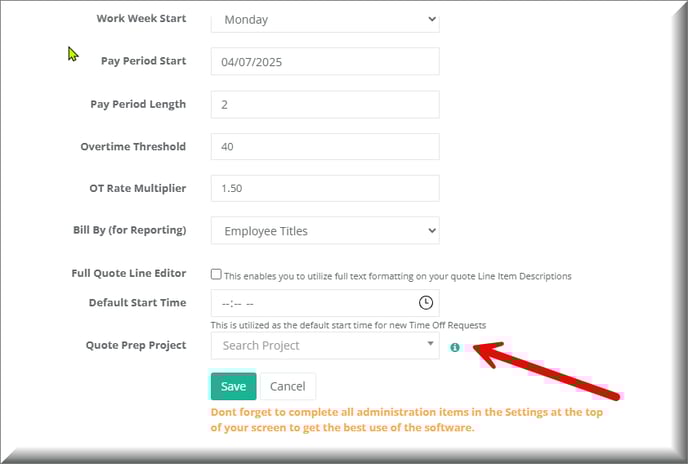The width and height of the screenshot is (688, 464).
Task: Open the Search Project dropdown
Action: [325, 345]
